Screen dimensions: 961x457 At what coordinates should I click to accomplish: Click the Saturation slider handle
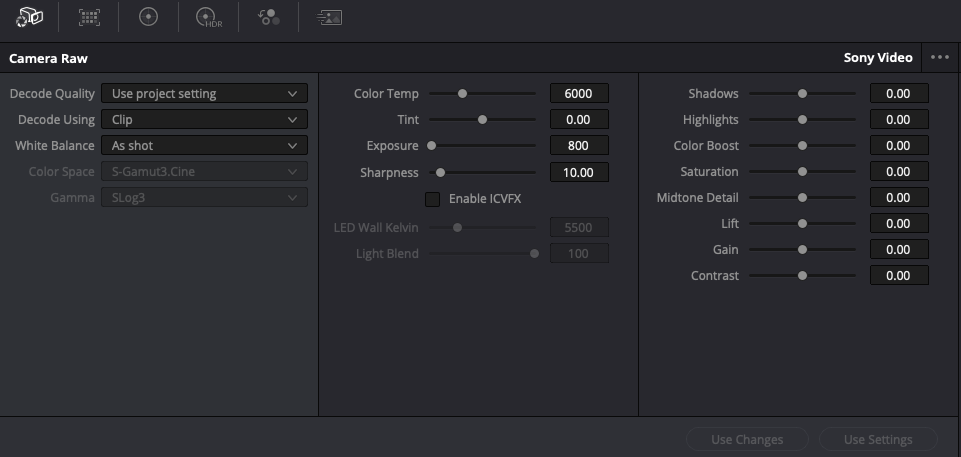pos(802,172)
